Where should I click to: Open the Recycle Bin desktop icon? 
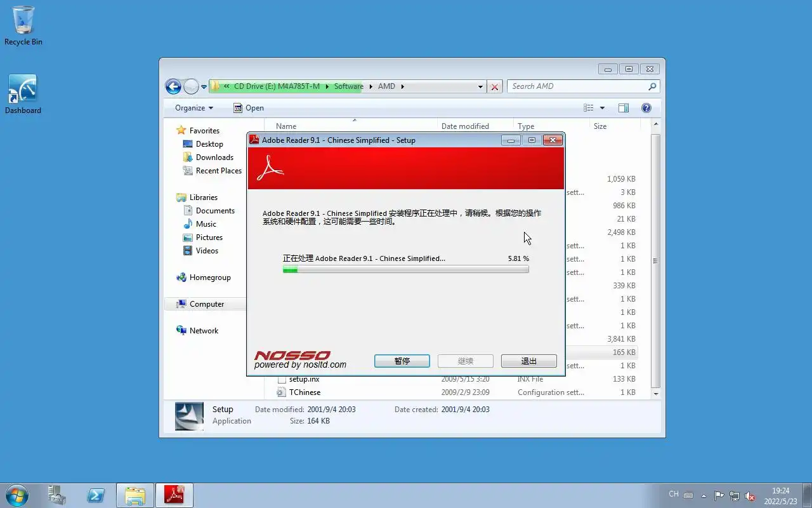coord(23,25)
